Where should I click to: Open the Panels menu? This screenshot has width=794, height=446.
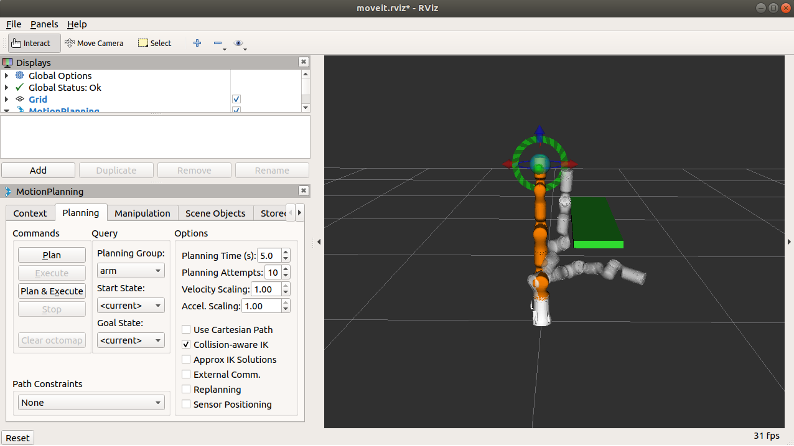point(44,24)
